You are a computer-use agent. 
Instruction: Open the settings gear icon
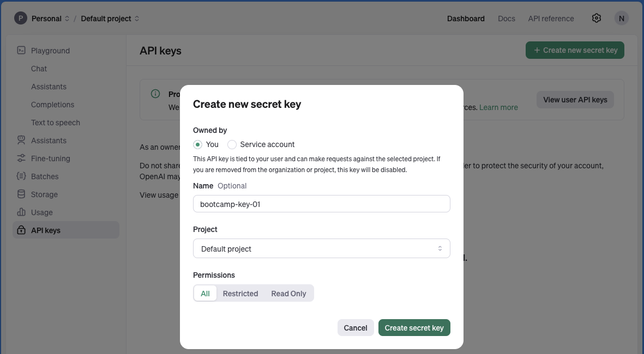597,19
